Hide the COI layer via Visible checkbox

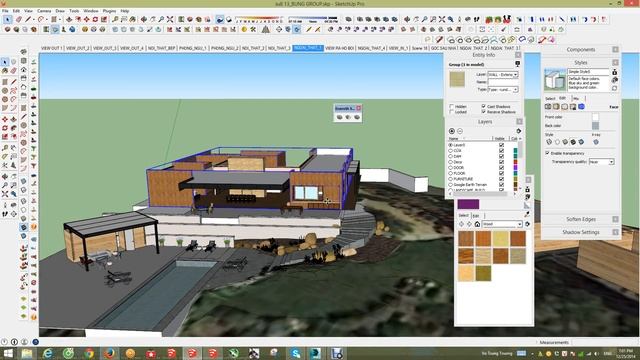tap(502, 151)
